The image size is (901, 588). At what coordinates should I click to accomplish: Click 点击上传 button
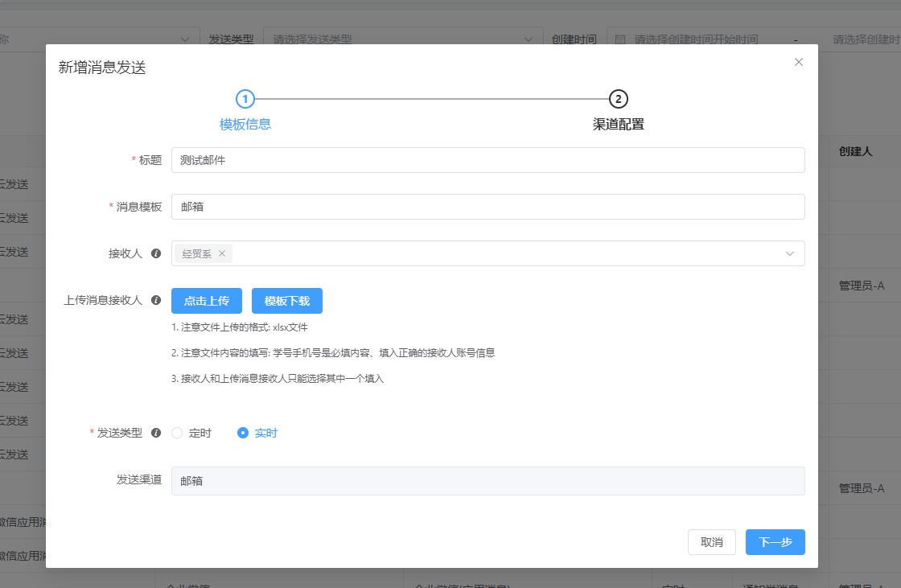click(207, 301)
